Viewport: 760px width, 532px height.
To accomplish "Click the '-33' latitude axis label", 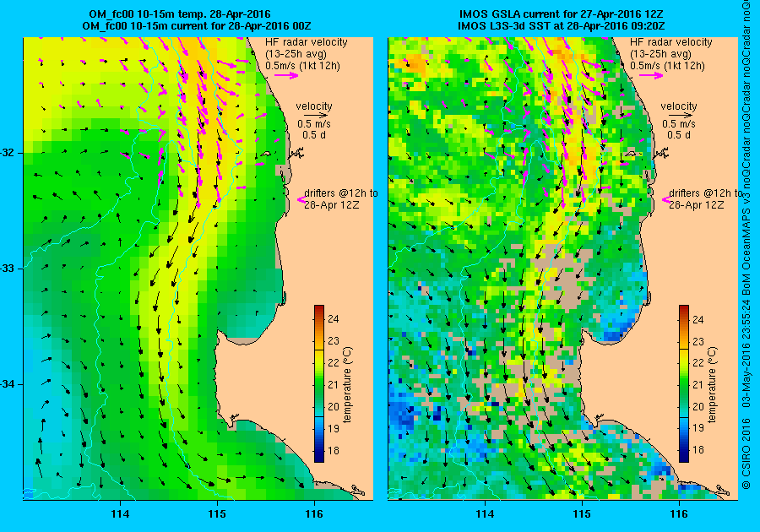I will click(x=8, y=269).
